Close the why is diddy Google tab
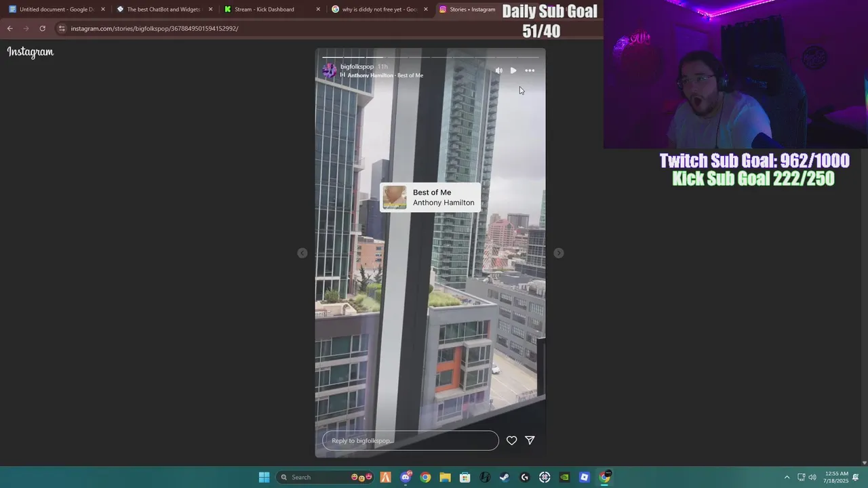Screen dimensions: 868x488 426,9
